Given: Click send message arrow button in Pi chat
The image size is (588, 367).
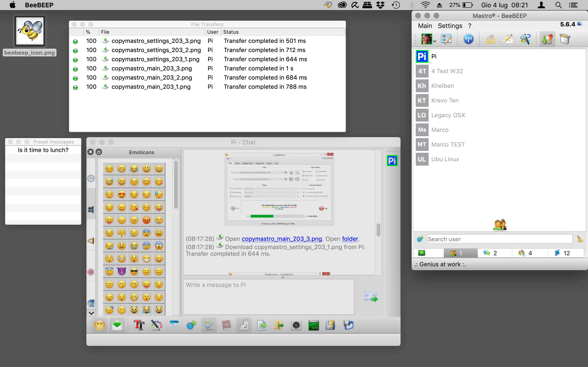Looking at the screenshot, I should point(370,297).
